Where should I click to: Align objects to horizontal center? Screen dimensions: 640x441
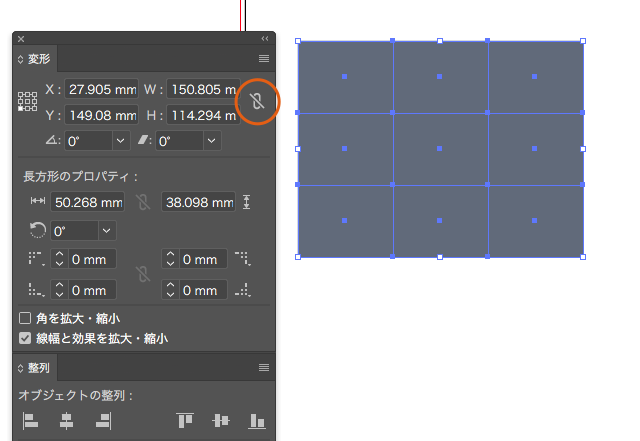tap(67, 421)
